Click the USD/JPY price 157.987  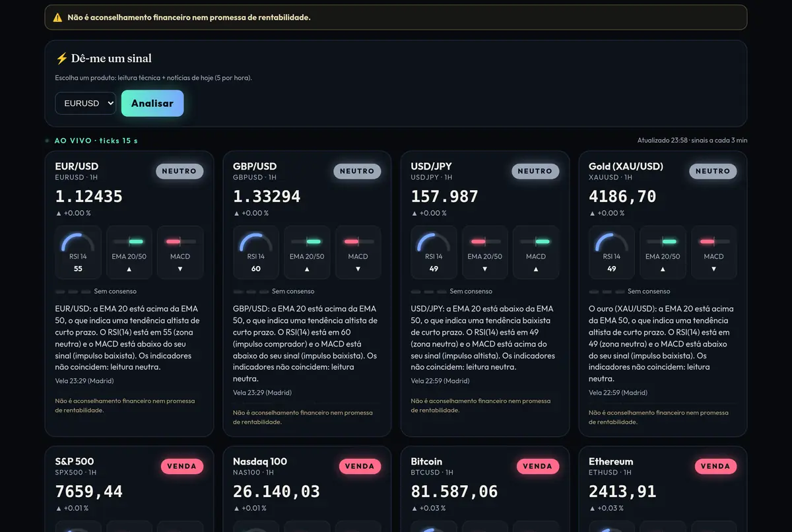[445, 197]
